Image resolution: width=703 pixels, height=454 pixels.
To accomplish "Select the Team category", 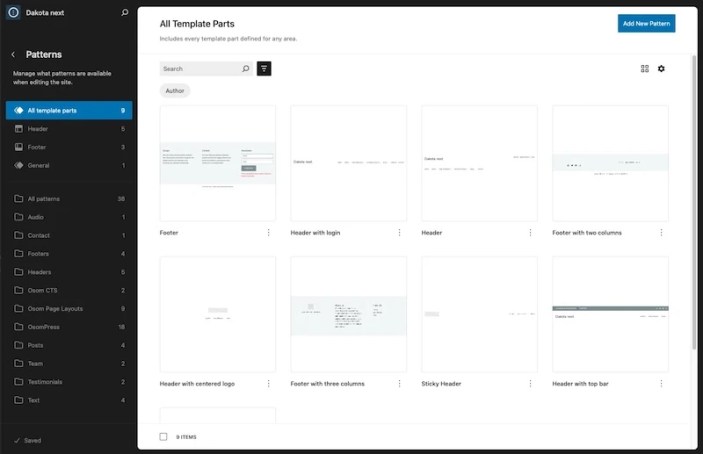I will coord(69,364).
